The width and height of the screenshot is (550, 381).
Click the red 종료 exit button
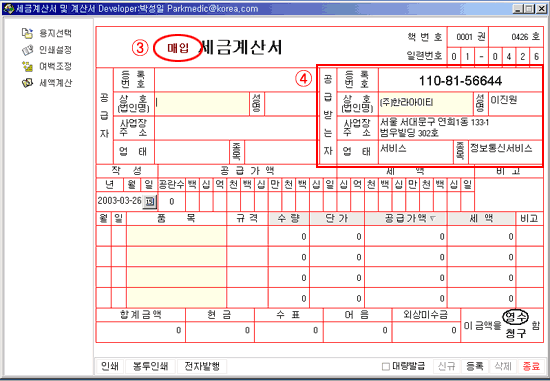point(531,366)
